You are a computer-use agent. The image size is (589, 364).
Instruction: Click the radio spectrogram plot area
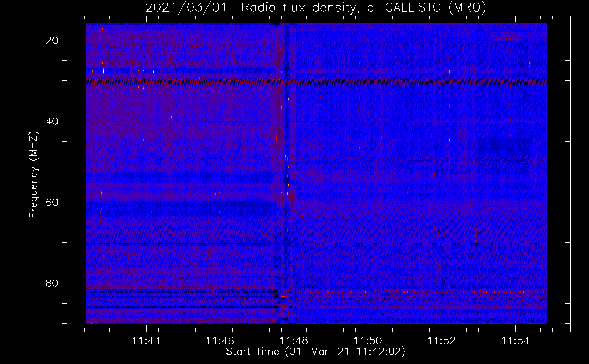pos(316,174)
